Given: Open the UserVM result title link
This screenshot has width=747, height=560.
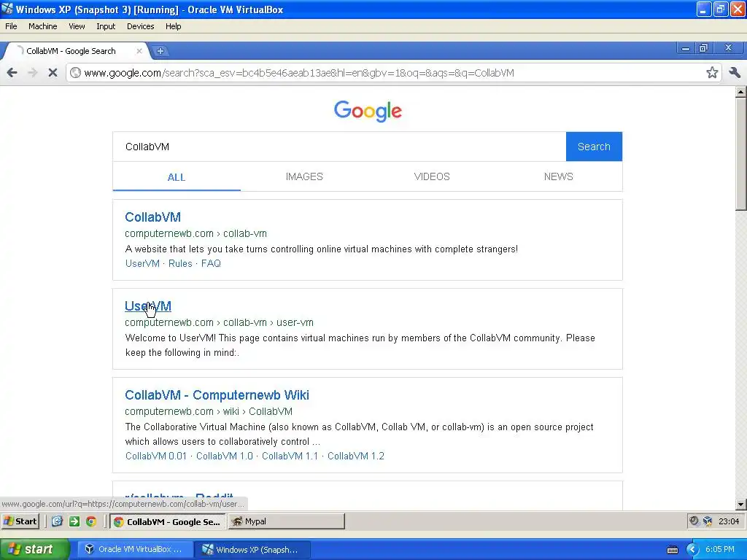Looking at the screenshot, I should pos(148,306).
